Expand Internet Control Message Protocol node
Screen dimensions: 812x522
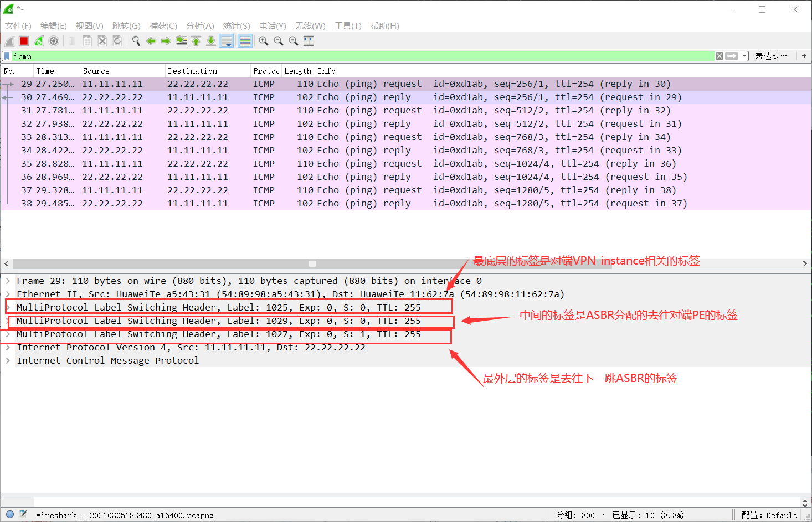[x=8, y=360]
